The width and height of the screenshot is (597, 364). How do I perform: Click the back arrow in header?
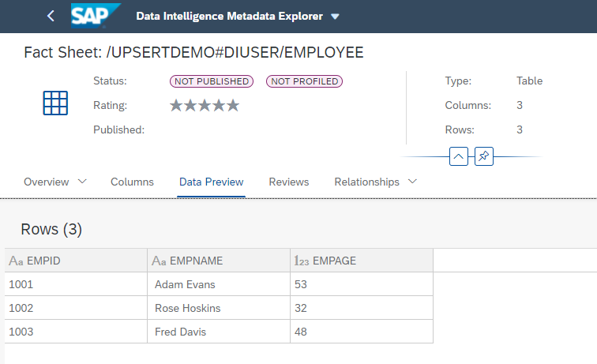[x=51, y=16]
